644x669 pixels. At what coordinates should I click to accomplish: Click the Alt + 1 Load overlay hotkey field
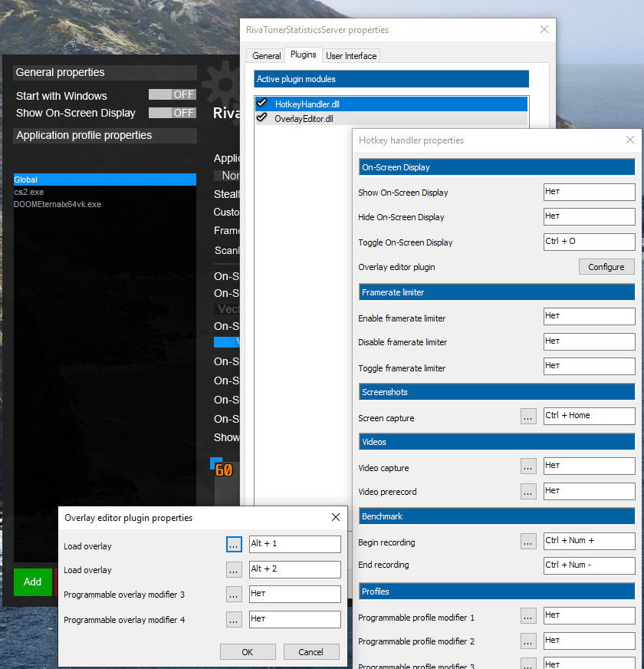click(294, 544)
